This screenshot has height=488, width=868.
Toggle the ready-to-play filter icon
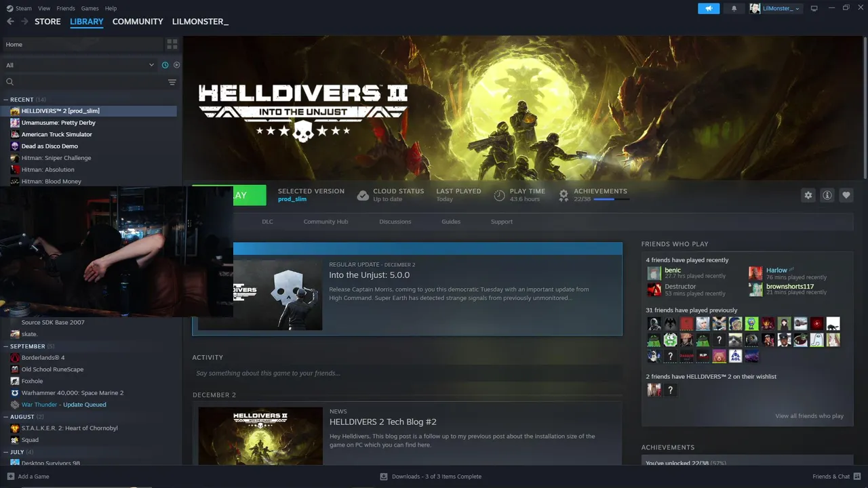(176, 65)
